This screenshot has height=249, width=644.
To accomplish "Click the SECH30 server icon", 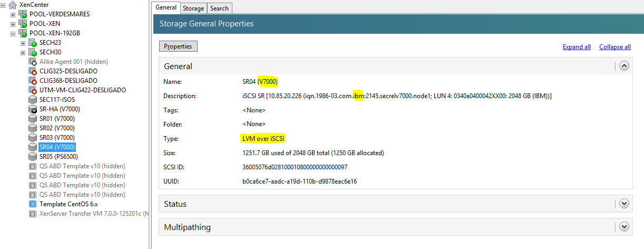I will pyautogui.click(x=33, y=52).
